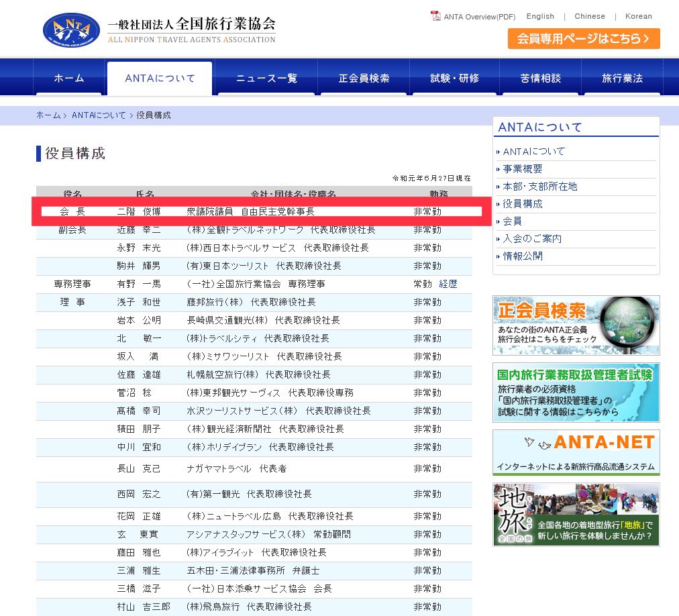Click the ANTA-NET banner

[576, 452]
